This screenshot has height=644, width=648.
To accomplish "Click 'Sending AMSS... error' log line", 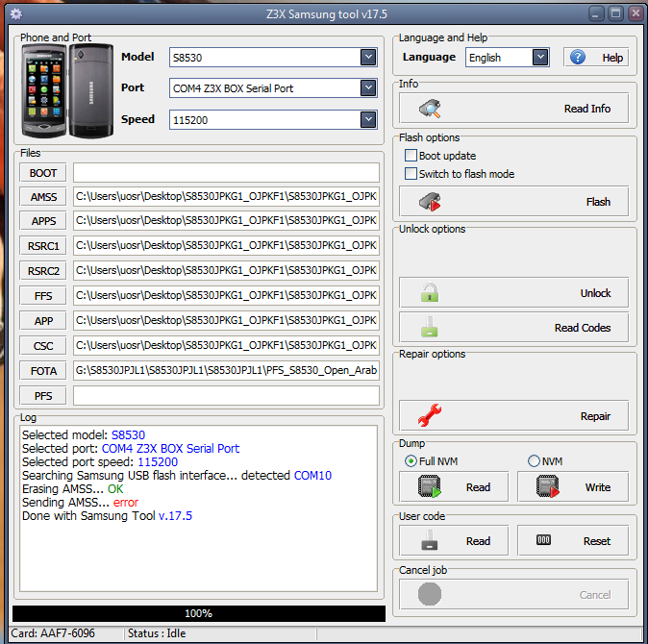I will (80, 503).
